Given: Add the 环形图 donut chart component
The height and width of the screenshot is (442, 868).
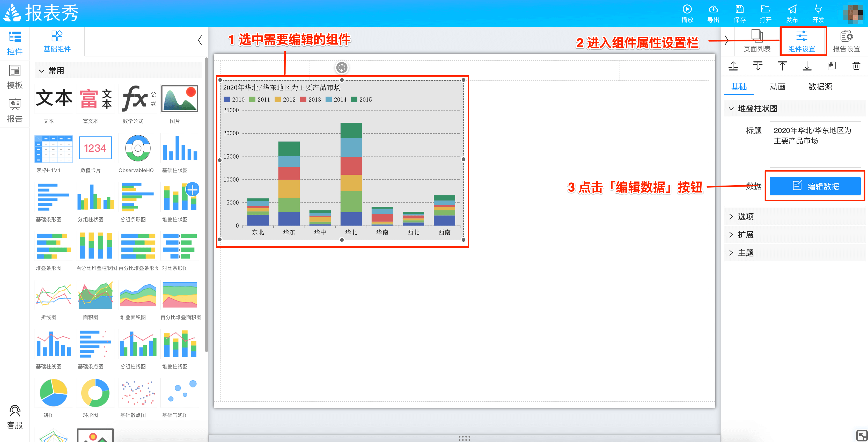Looking at the screenshot, I should click(95, 393).
